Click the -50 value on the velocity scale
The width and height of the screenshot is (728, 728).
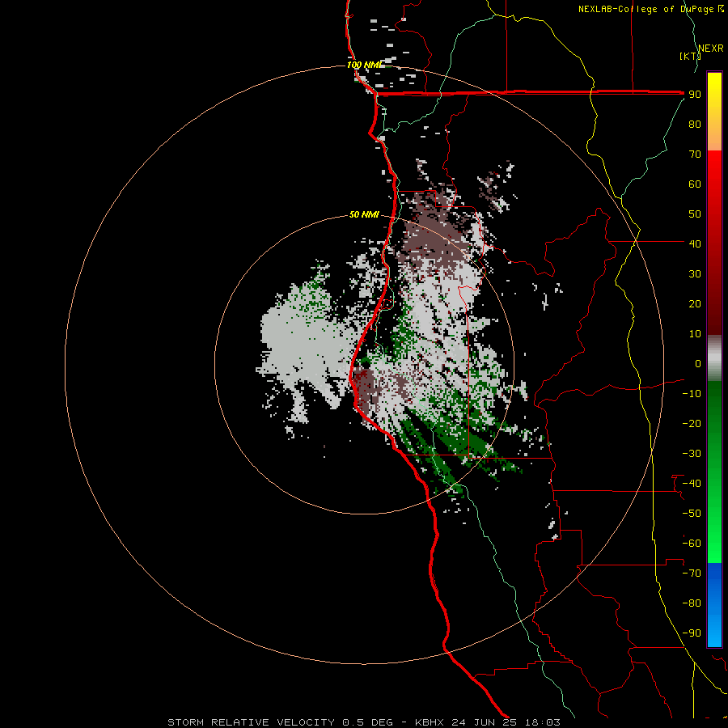coord(692,513)
